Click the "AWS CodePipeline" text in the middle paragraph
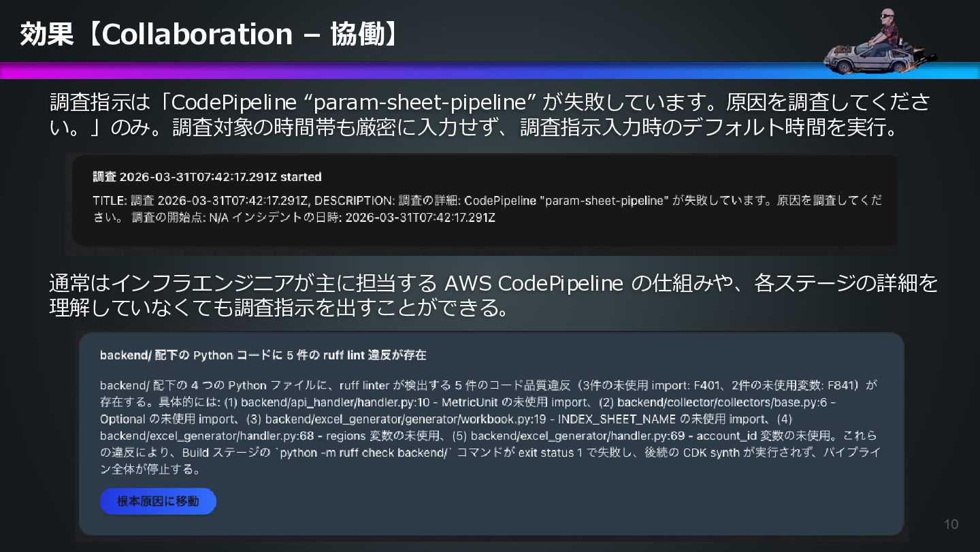980x552 pixels. pos(534,283)
